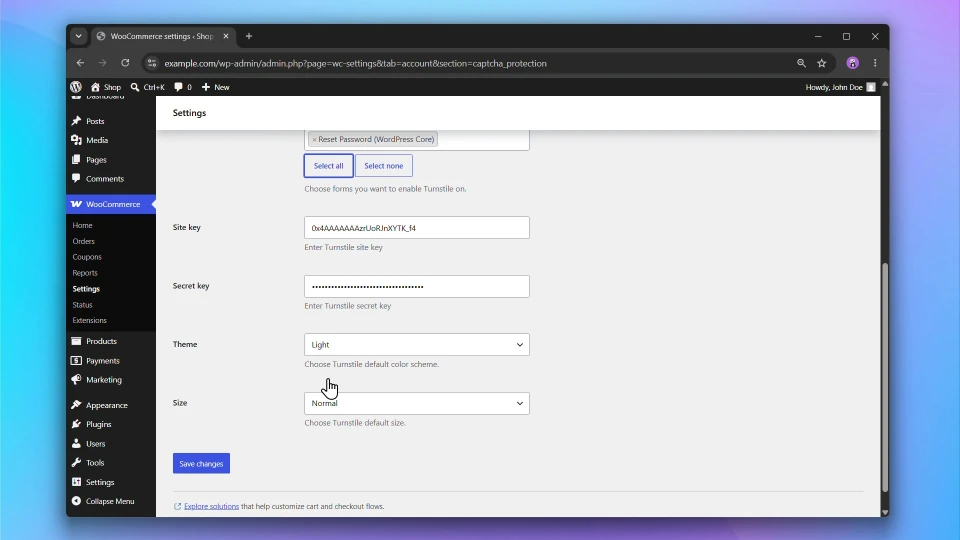The width and height of the screenshot is (960, 540).
Task: Open the browser profile avatar
Action: point(852,63)
